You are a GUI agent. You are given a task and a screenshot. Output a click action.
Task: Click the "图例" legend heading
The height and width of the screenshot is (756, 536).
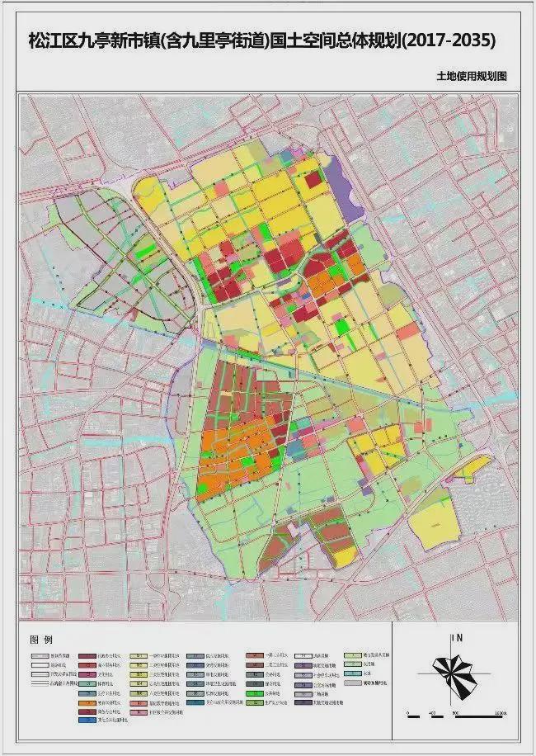click(x=41, y=640)
